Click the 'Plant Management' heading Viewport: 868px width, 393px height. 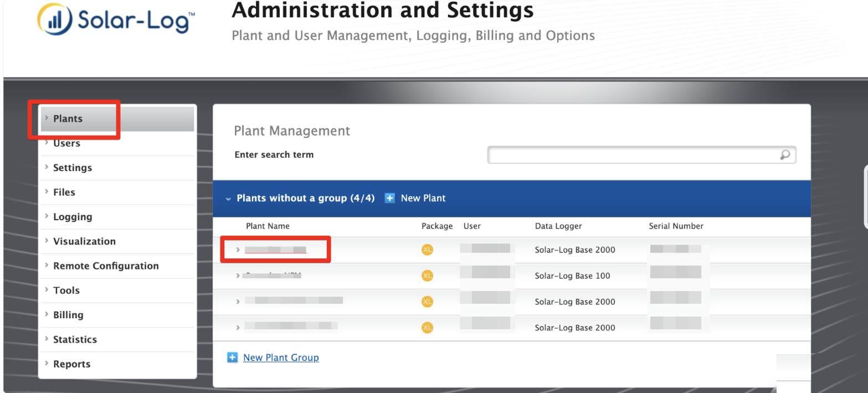(292, 131)
